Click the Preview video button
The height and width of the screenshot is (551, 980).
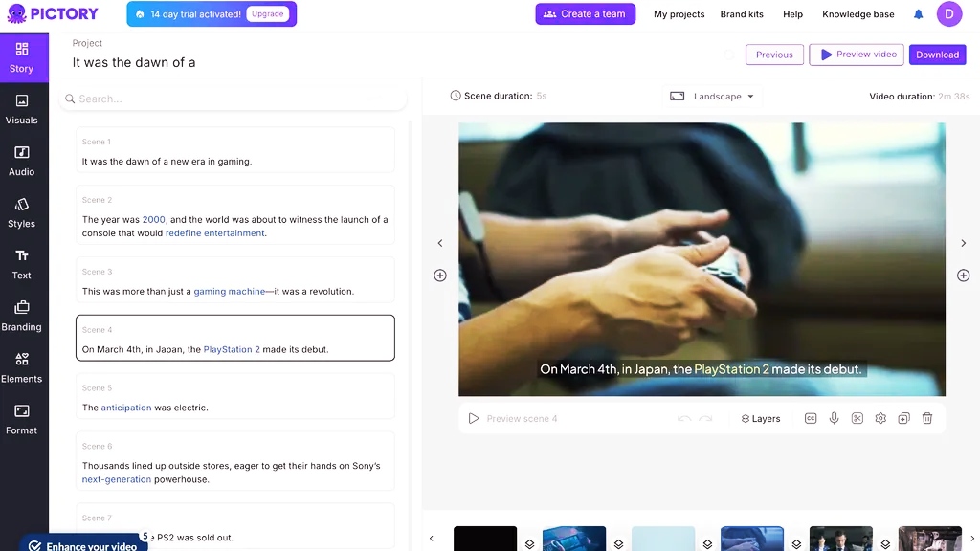(x=857, y=55)
